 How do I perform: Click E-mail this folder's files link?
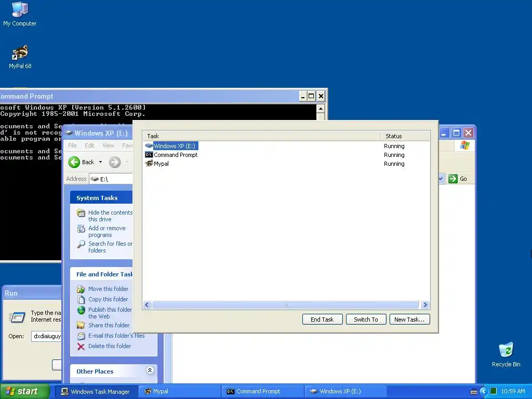(116, 336)
